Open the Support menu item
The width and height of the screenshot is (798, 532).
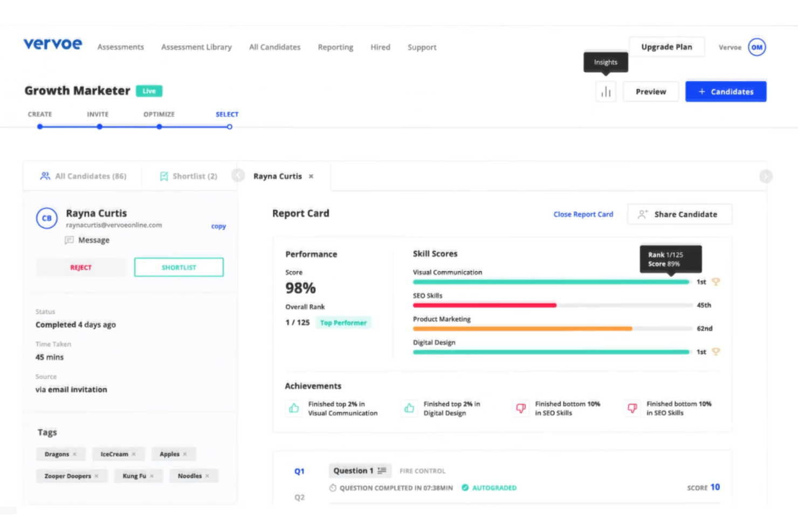coord(422,47)
